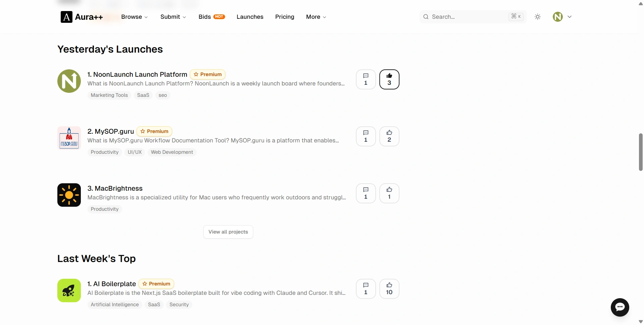Click the scrollbar down arrow

click(x=641, y=322)
